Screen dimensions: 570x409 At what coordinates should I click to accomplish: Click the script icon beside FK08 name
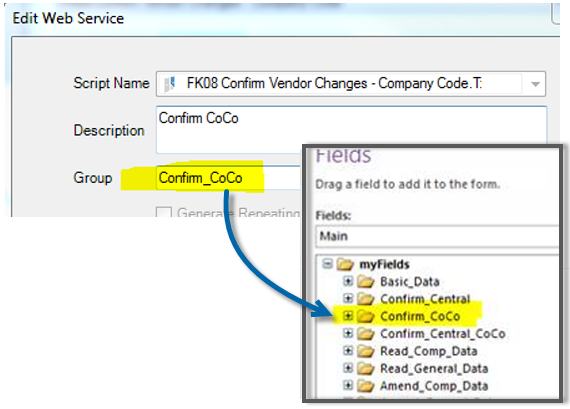pos(170,84)
